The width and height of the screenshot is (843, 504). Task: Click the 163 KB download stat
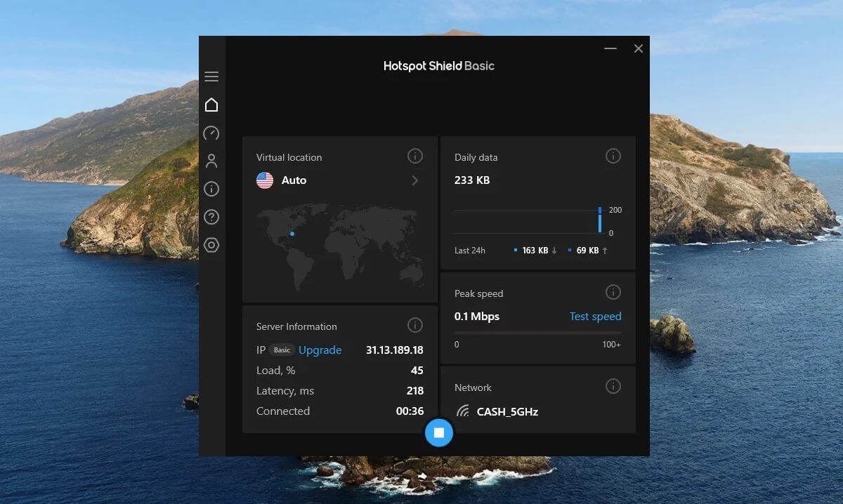(x=536, y=250)
